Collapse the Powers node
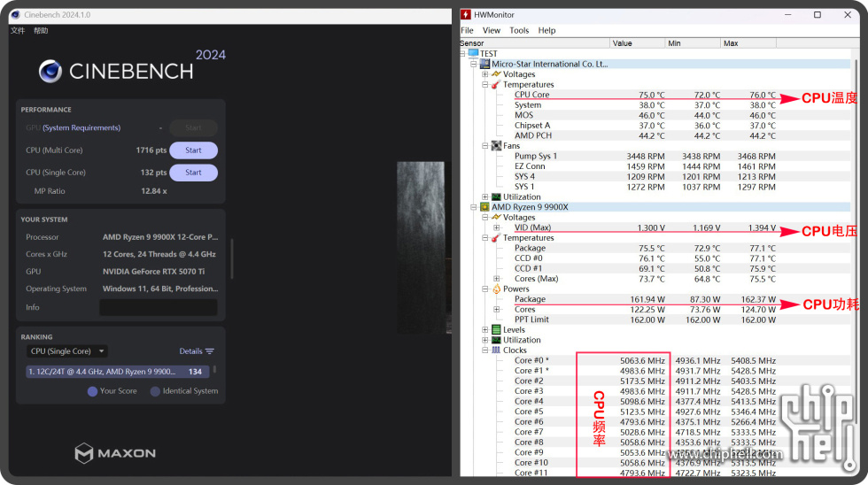The height and width of the screenshot is (485, 868). pyautogui.click(x=485, y=289)
